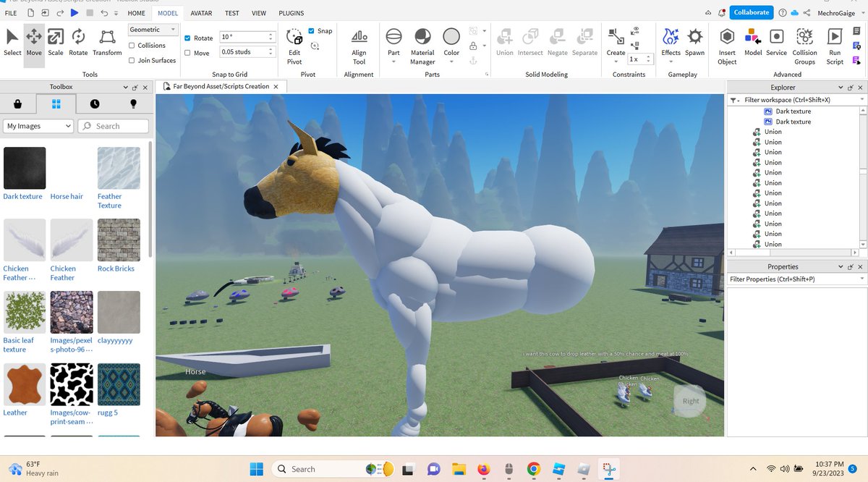
Task: Uncheck the Rotate snap checkbox
Action: [x=188, y=38]
